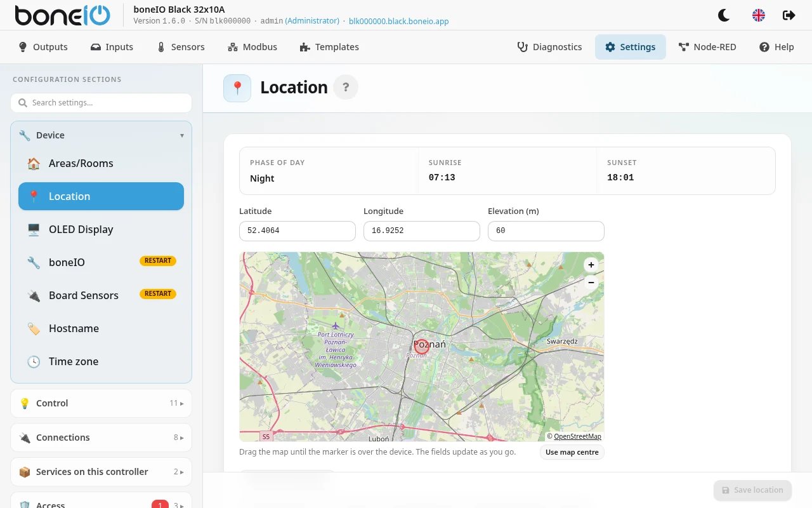Click the Latitude input field
Screen dimensions: 812x508
pyautogui.click(x=298, y=231)
